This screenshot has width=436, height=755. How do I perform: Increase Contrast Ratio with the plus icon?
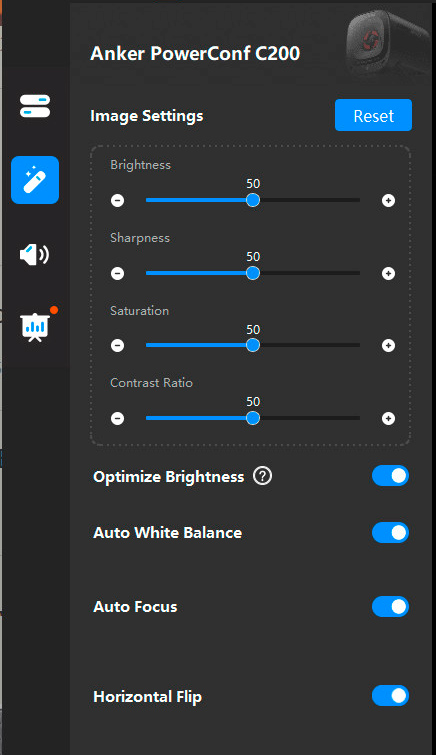tap(388, 418)
